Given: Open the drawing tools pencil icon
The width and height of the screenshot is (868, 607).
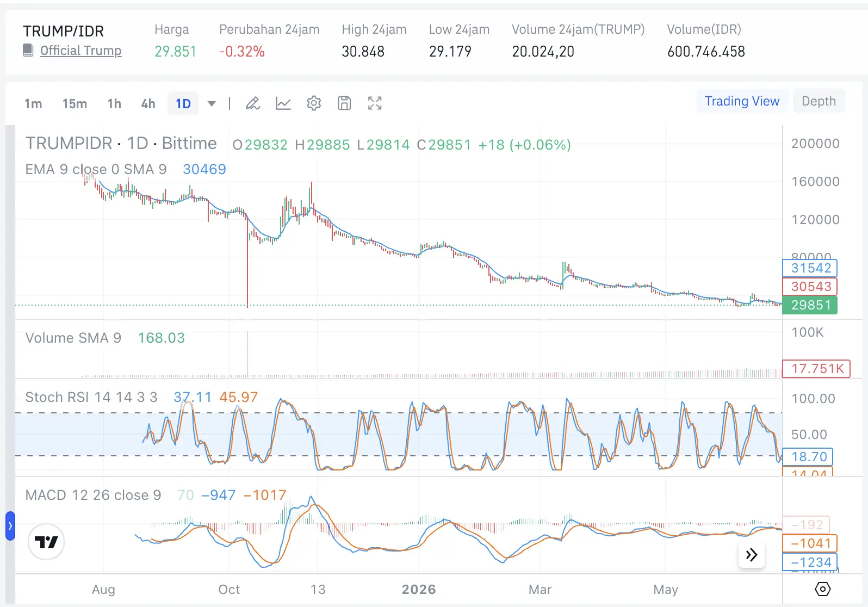Looking at the screenshot, I should [253, 103].
